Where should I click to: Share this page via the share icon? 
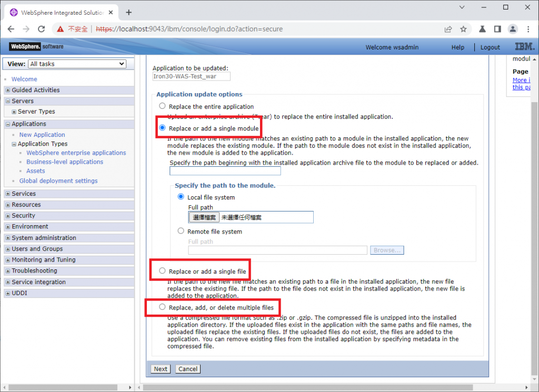click(448, 29)
